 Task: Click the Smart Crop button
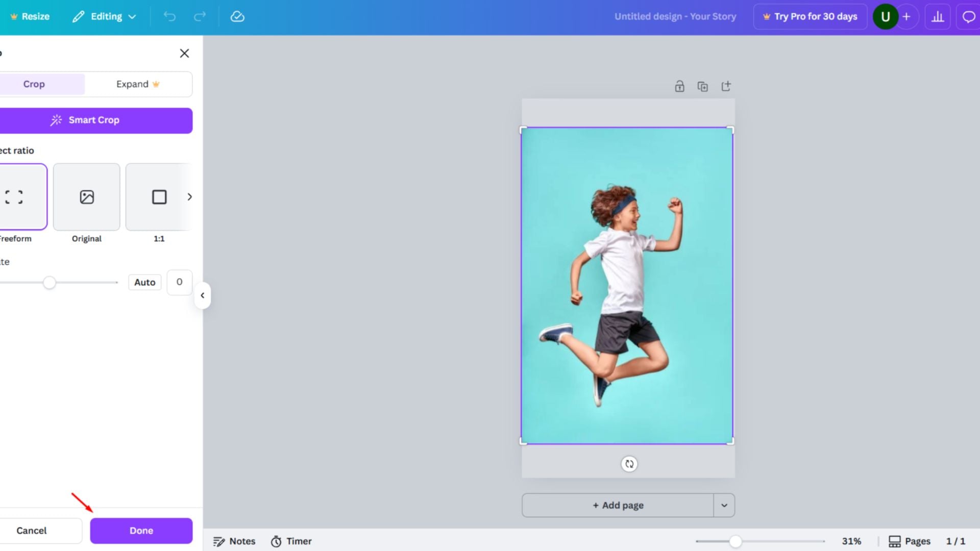(x=94, y=120)
